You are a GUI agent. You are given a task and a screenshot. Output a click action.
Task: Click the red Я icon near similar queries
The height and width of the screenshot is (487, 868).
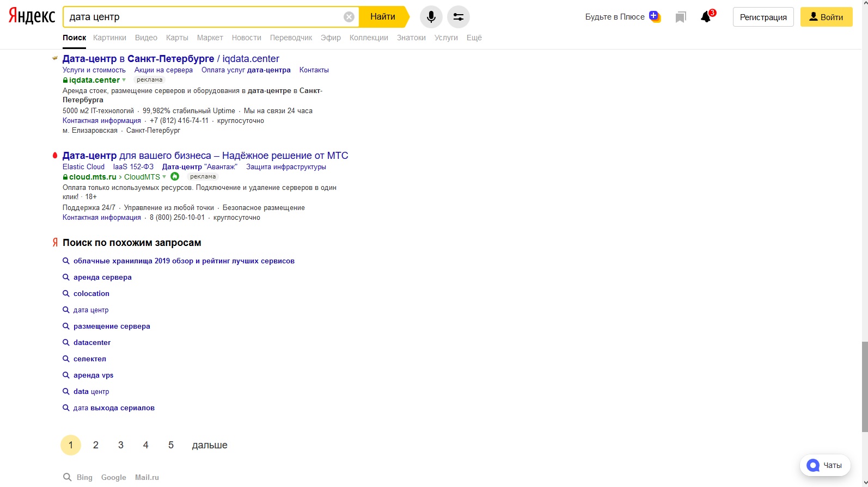click(55, 243)
